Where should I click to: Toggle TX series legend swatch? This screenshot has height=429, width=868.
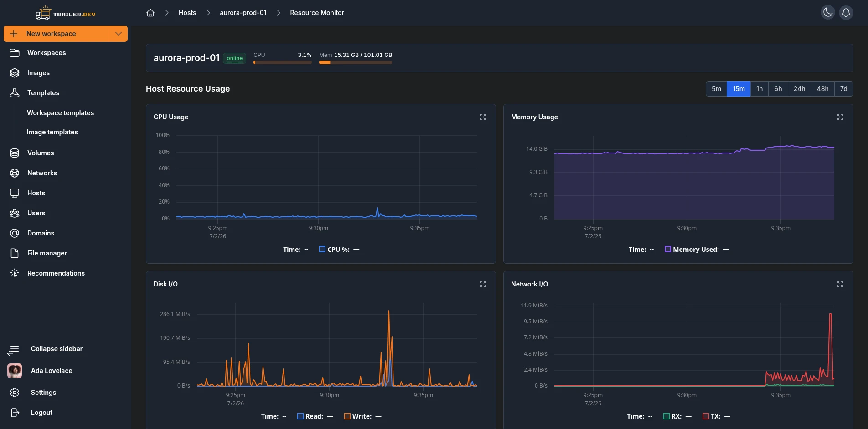pos(706,416)
